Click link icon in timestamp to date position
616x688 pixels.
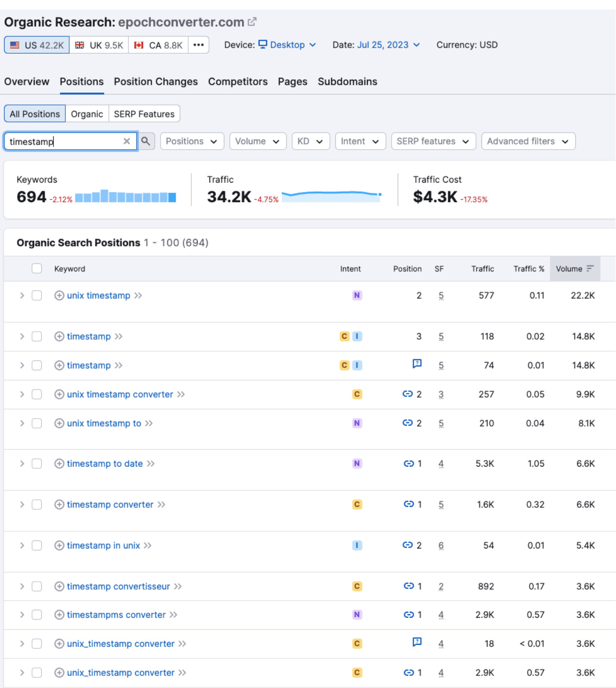[409, 463]
